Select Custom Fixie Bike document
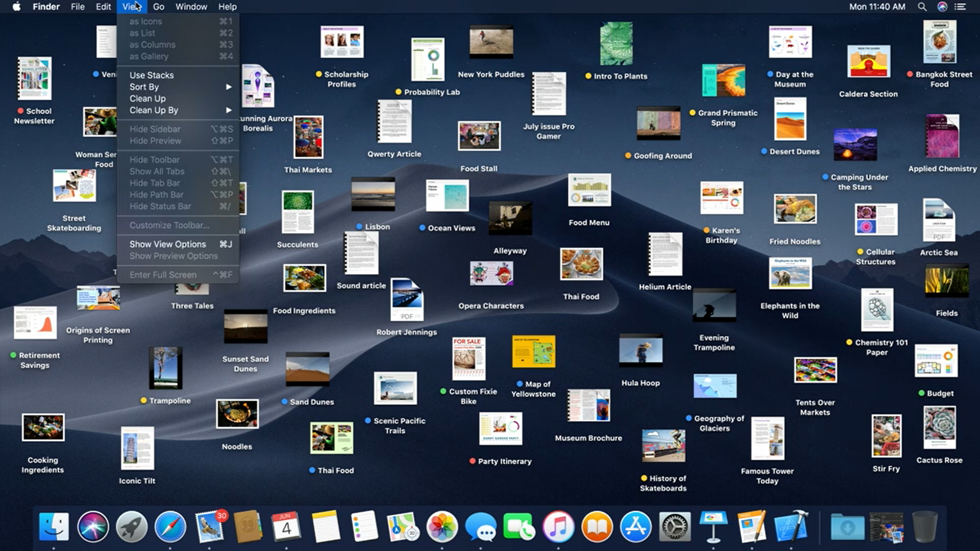The image size is (980, 551). pyautogui.click(x=469, y=359)
